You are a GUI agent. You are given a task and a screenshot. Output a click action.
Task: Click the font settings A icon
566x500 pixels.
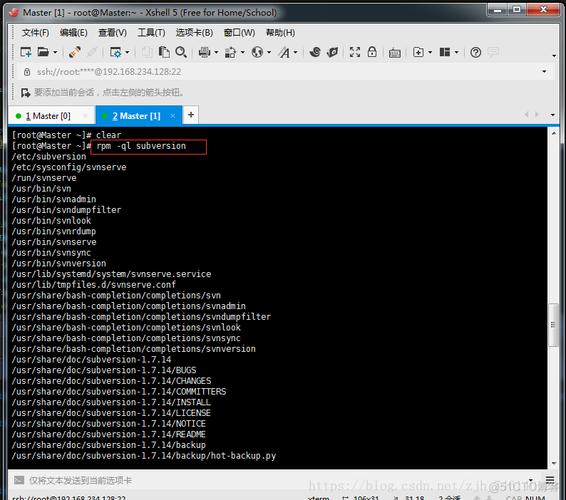coord(284,53)
